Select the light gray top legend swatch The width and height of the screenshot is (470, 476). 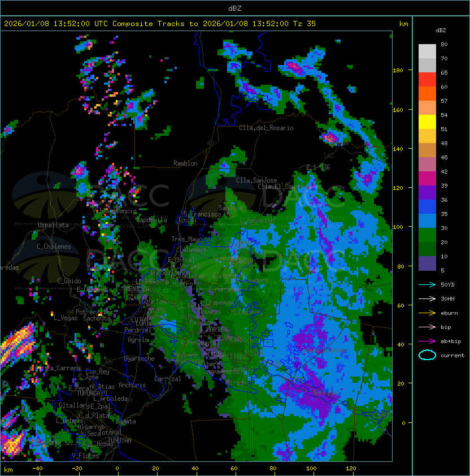(427, 51)
